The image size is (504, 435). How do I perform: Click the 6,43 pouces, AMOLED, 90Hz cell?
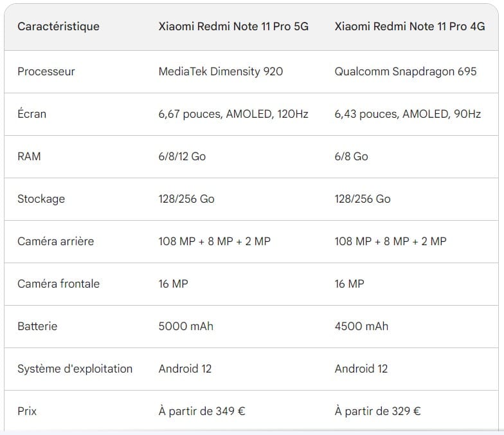pos(408,114)
